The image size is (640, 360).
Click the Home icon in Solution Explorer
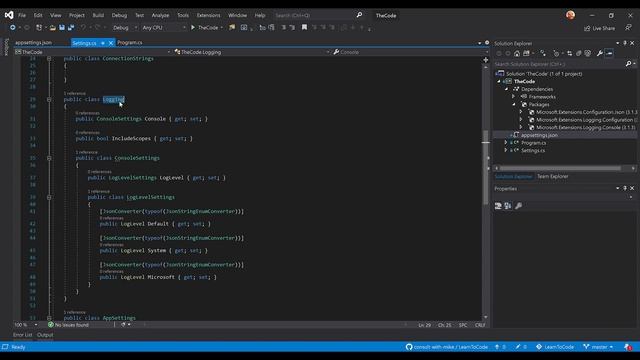click(x=517, y=53)
